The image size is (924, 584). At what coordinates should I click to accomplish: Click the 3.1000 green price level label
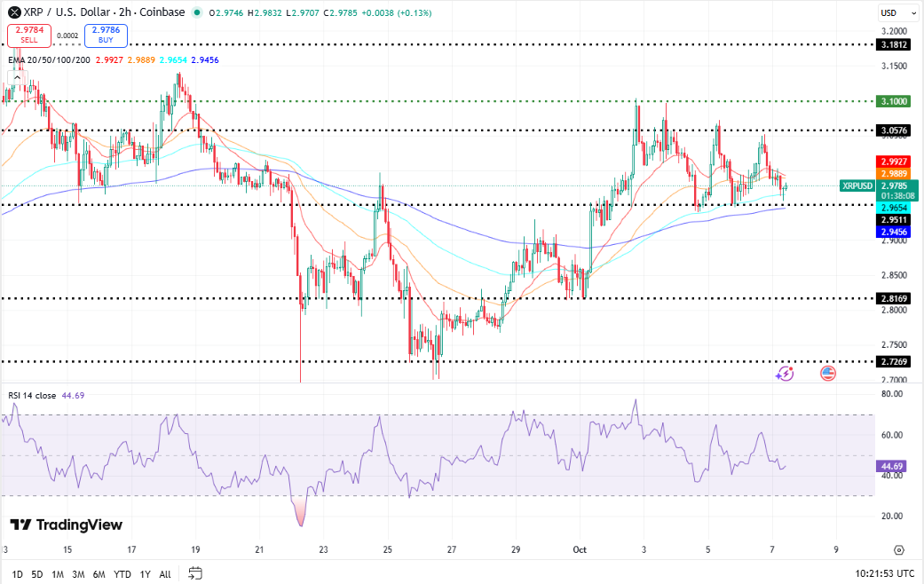point(893,102)
